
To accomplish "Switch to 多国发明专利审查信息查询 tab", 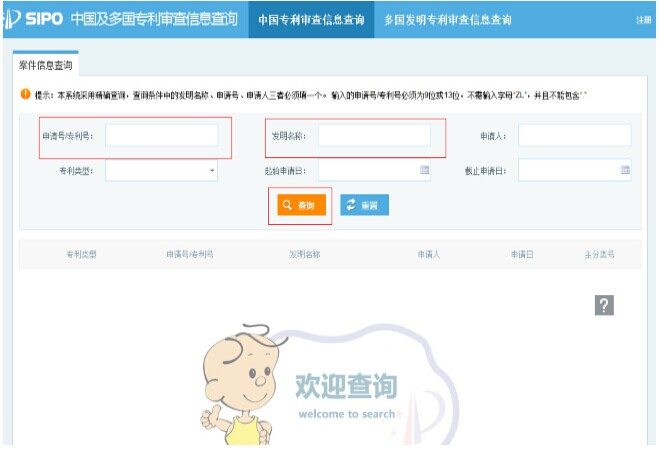I will click(447, 20).
